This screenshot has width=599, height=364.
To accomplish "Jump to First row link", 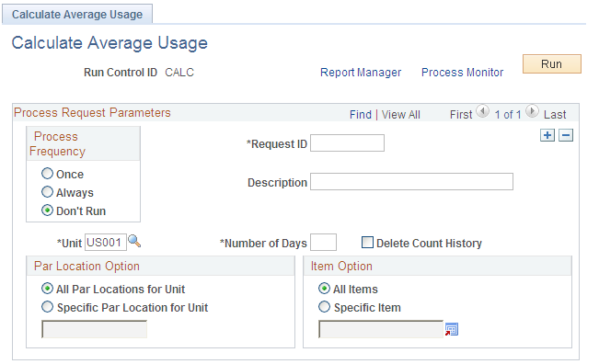I will click(x=461, y=115).
